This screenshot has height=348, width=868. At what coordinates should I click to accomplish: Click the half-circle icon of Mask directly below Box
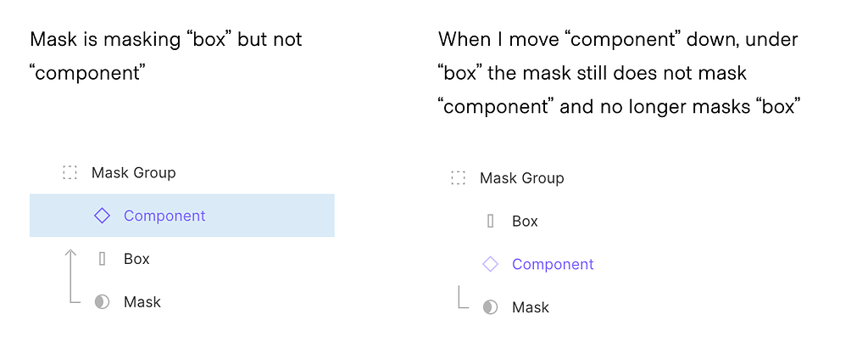click(x=102, y=302)
